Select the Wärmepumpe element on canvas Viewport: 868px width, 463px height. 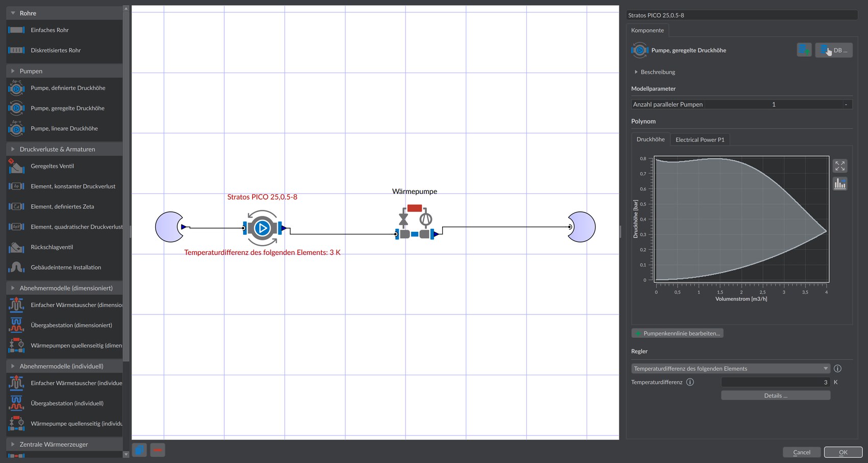415,222
